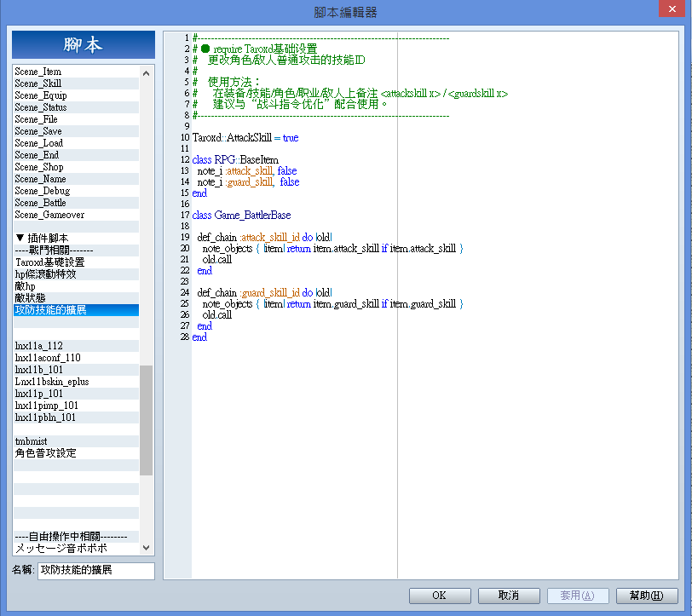692x616 pixels.
Task: Focus the 名稱 script name field
Action: tap(96, 570)
